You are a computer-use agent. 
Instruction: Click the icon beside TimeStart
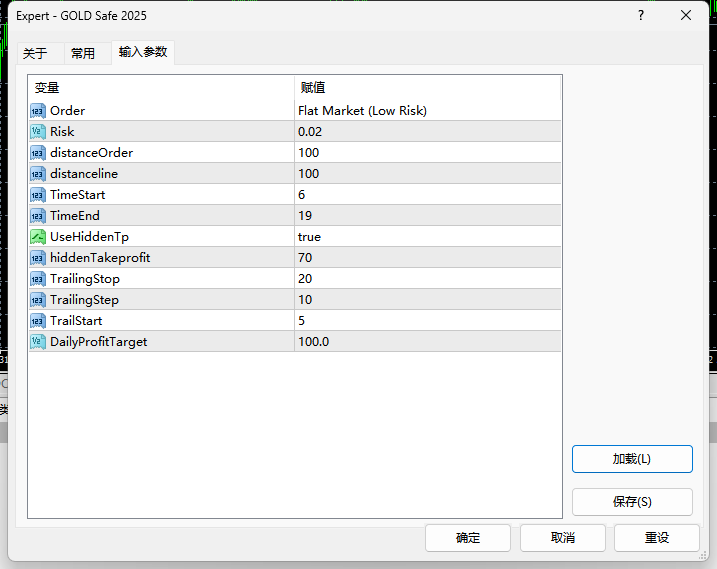coord(38,195)
